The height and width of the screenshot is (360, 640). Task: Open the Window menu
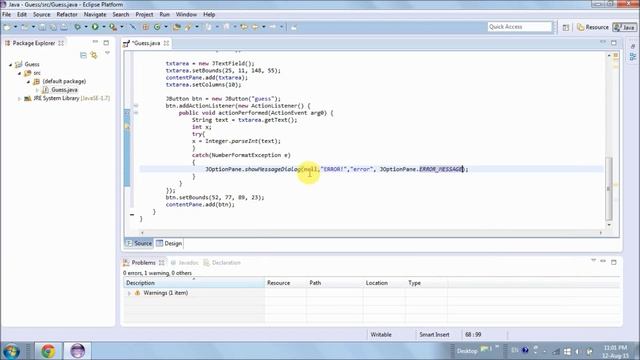186,14
